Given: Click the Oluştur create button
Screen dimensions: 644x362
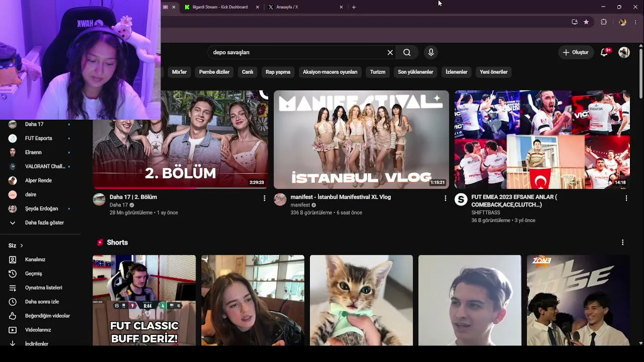Looking at the screenshot, I should pos(576,52).
